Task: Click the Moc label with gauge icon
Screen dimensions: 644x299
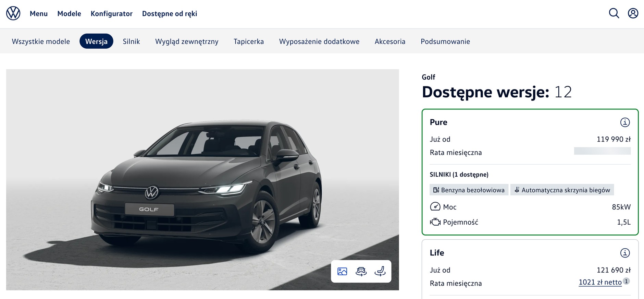Action: click(443, 207)
